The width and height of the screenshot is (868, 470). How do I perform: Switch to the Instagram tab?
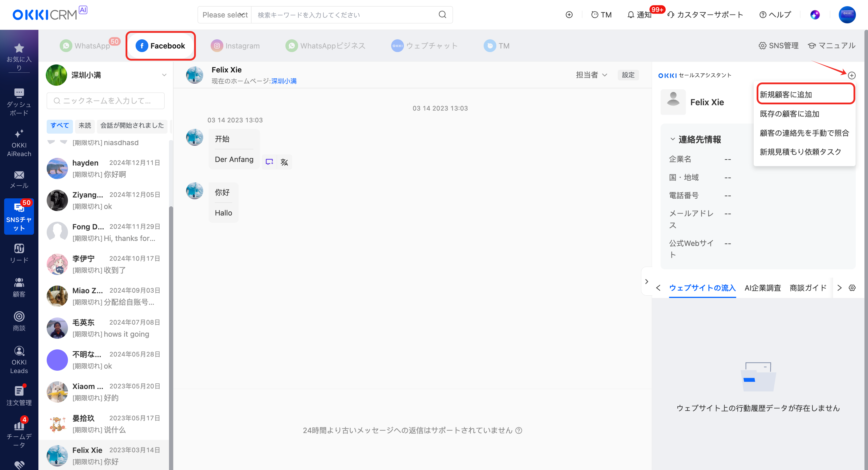pos(235,46)
